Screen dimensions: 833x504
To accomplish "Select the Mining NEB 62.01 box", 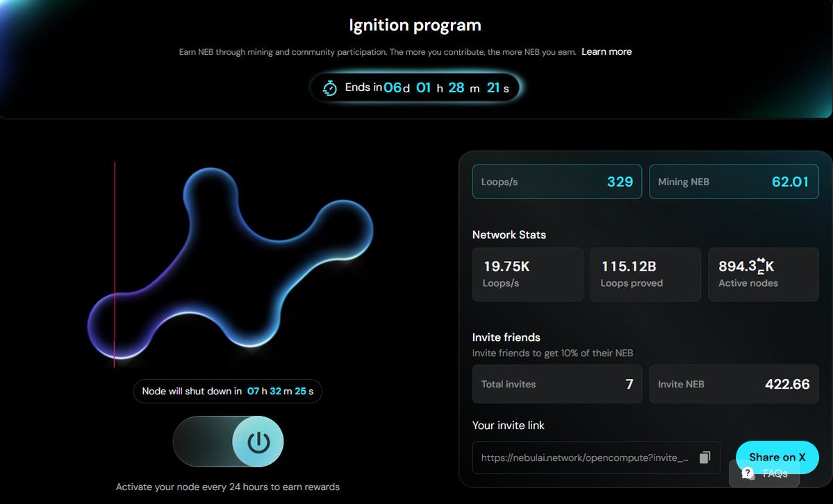I will pos(734,182).
